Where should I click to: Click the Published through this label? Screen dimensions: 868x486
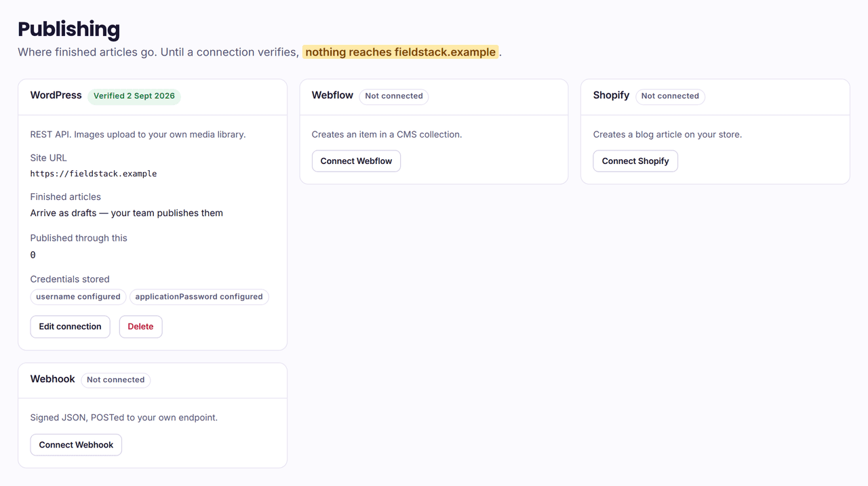pos(79,239)
